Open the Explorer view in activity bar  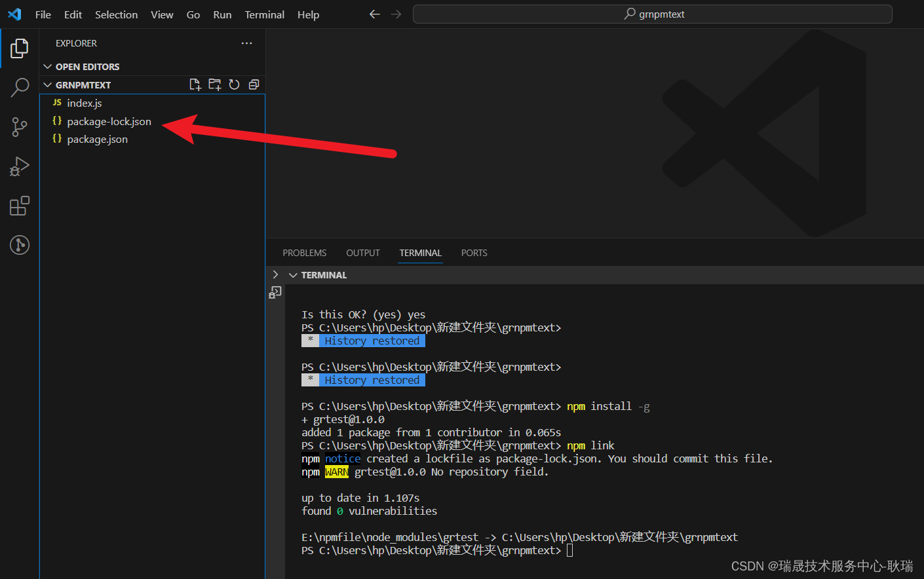(20, 48)
